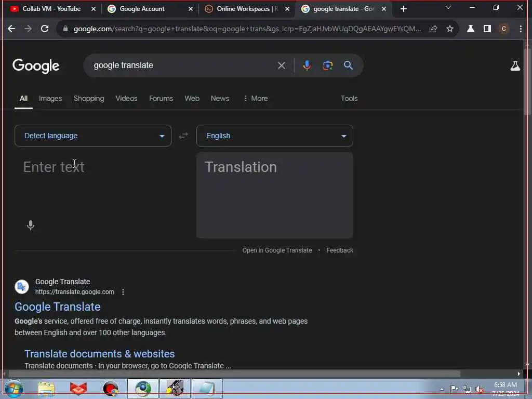Viewport: 532px width, 399px height.
Task: Close the Collab VM - YouTube tab
Action: coord(94,9)
